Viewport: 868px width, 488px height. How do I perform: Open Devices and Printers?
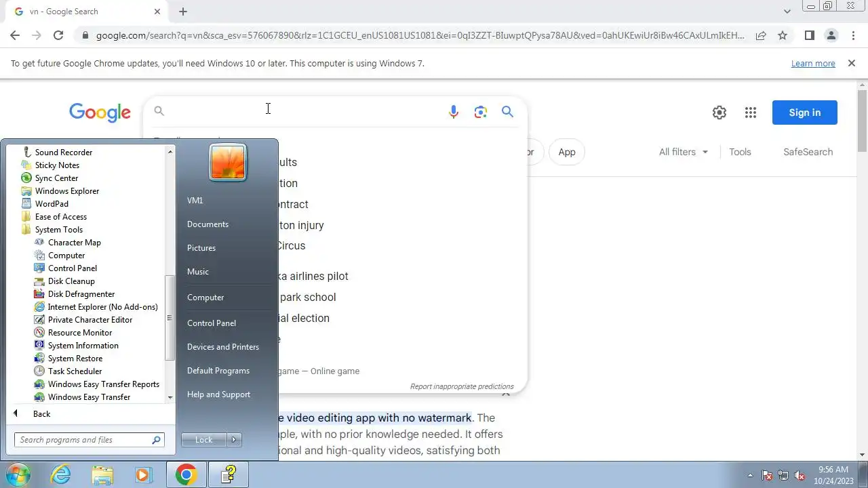tap(223, 347)
